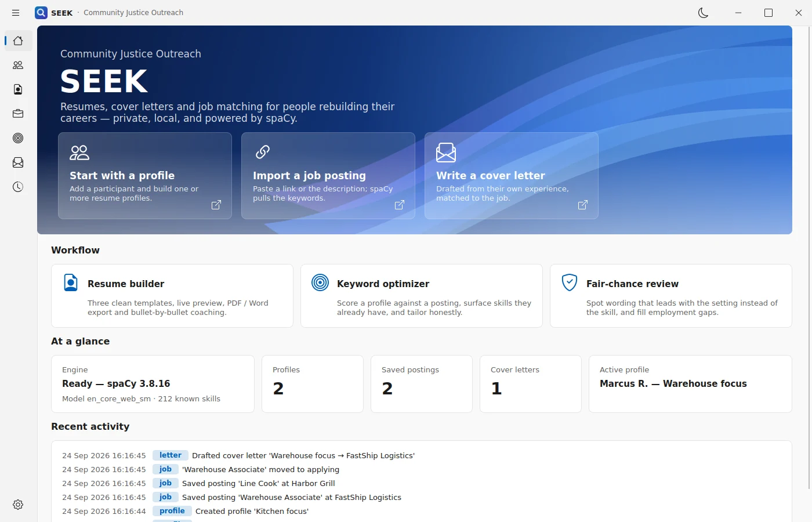This screenshot has height=522, width=812.
Task: Click external-link icon on Start with a profile
Action: pyautogui.click(x=216, y=205)
